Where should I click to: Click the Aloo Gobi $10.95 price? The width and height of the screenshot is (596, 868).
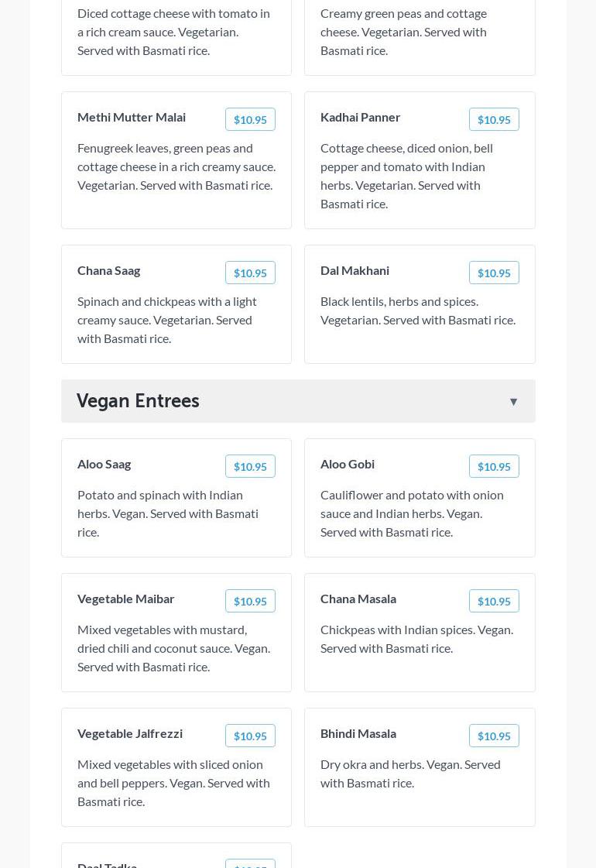click(x=494, y=466)
